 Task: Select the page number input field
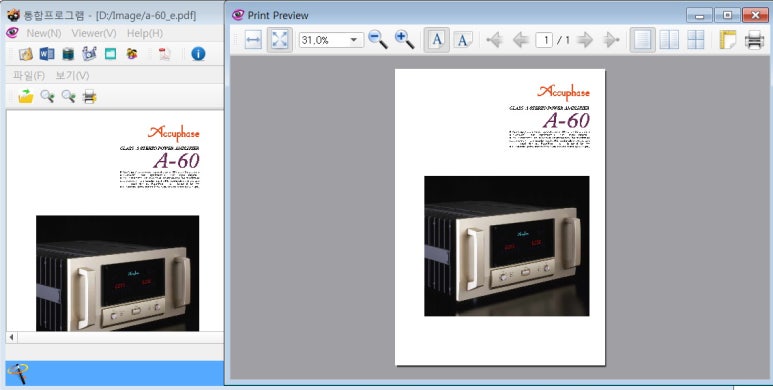pos(544,40)
